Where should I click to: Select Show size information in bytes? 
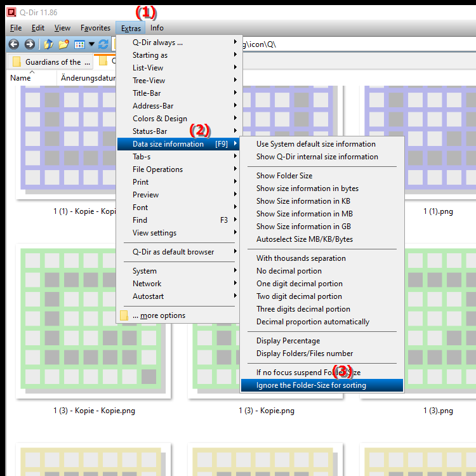tap(322, 188)
